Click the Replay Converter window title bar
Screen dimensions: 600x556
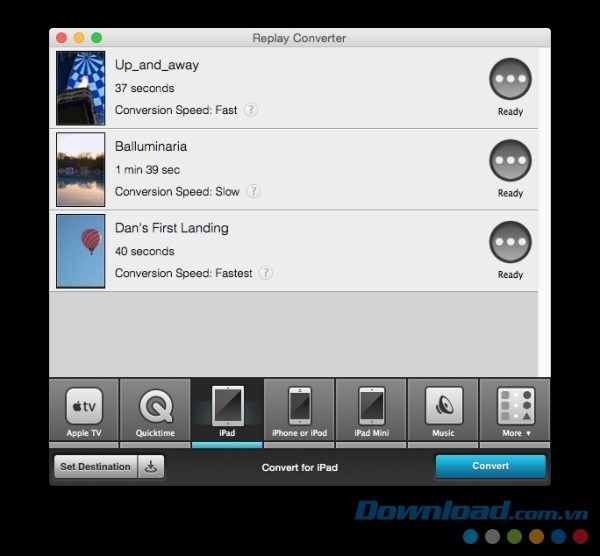300,38
